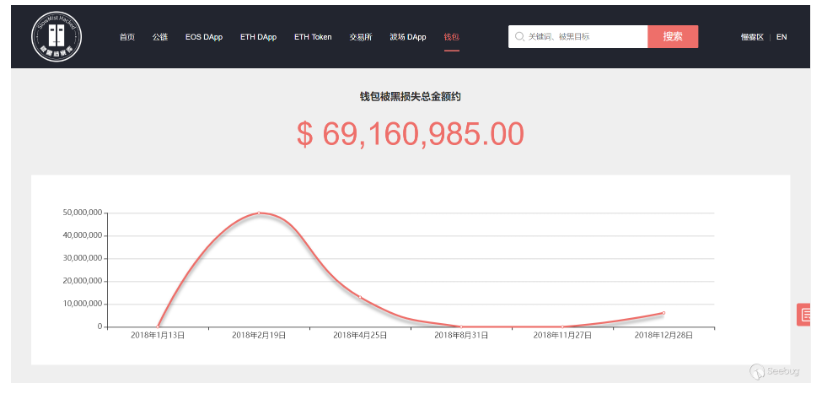
Task: Click the chart peak point at 2018年2月19日
Action: coord(259,213)
